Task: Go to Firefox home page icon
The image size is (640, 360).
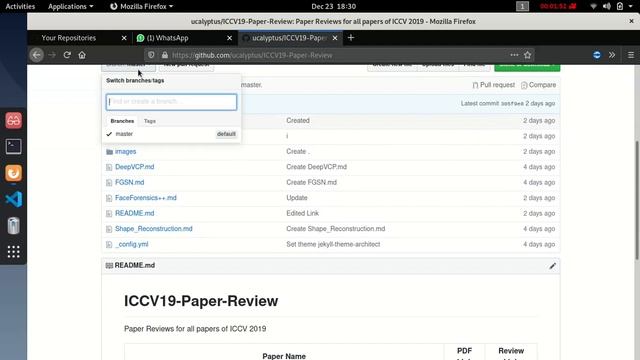Action: pos(82,55)
